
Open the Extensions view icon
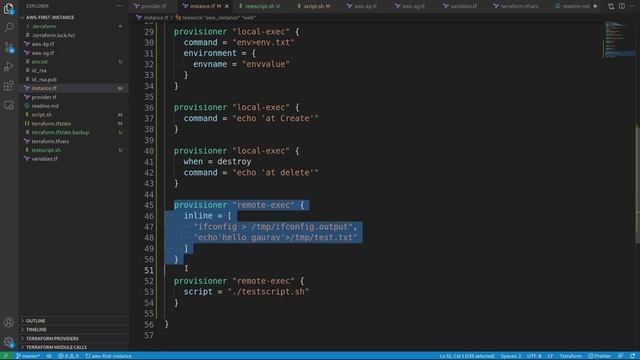pyautogui.click(x=9, y=86)
